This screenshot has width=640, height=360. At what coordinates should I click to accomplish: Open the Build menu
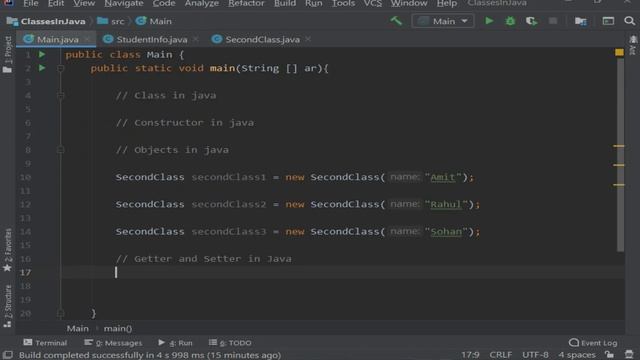pos(285,3)
